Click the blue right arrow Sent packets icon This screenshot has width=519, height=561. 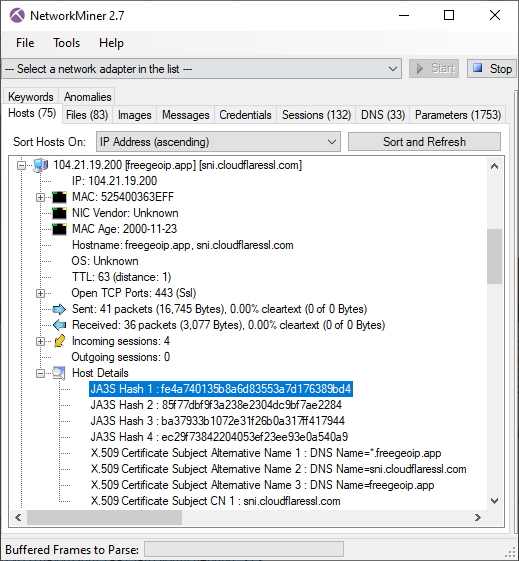59,309
